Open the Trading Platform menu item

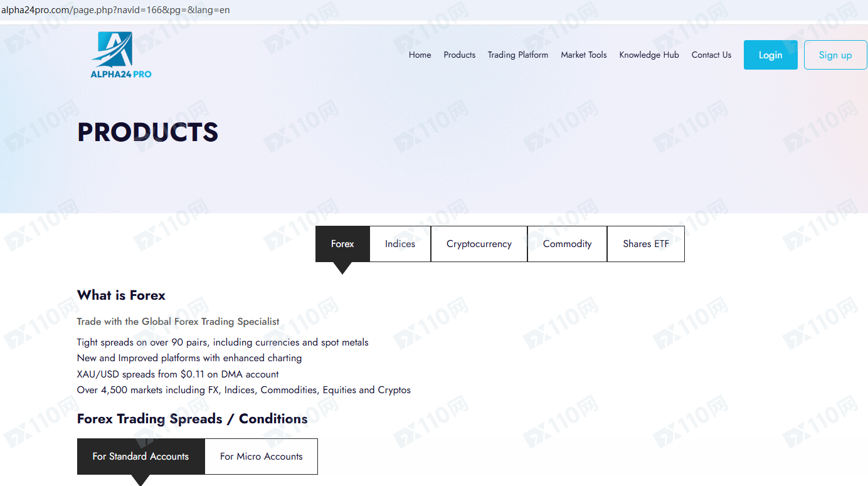pos(517,55)
